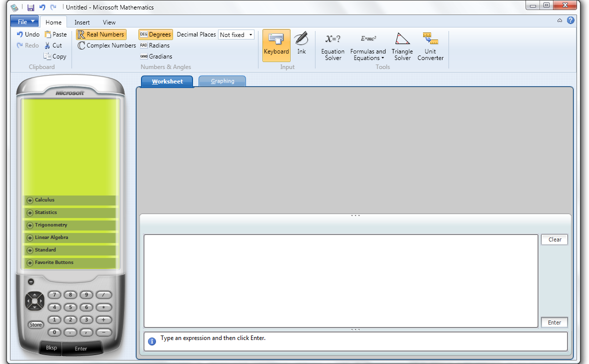Click the Clear button beside input box
589x364 pixels.
(x=554, y=239)
